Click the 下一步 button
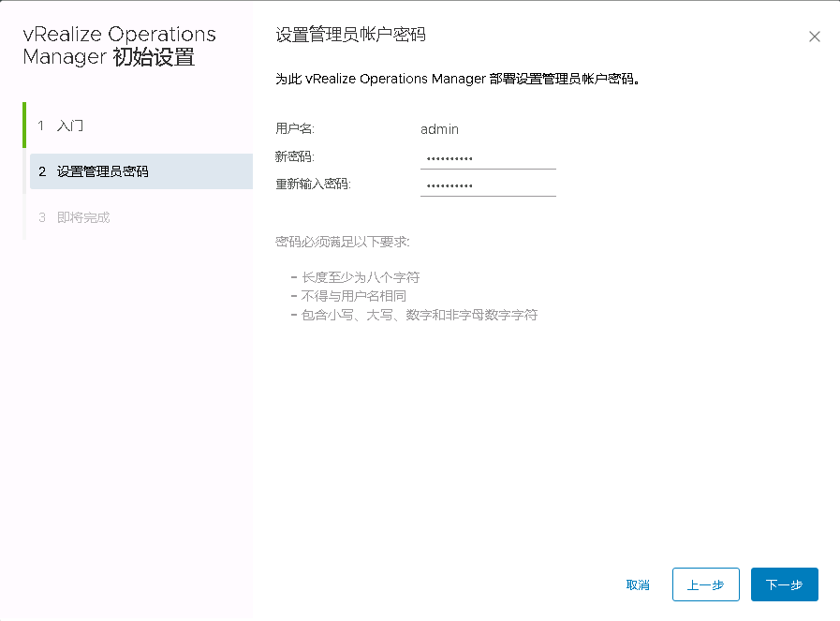Screen dimensions: 840x621 point(784,584)
